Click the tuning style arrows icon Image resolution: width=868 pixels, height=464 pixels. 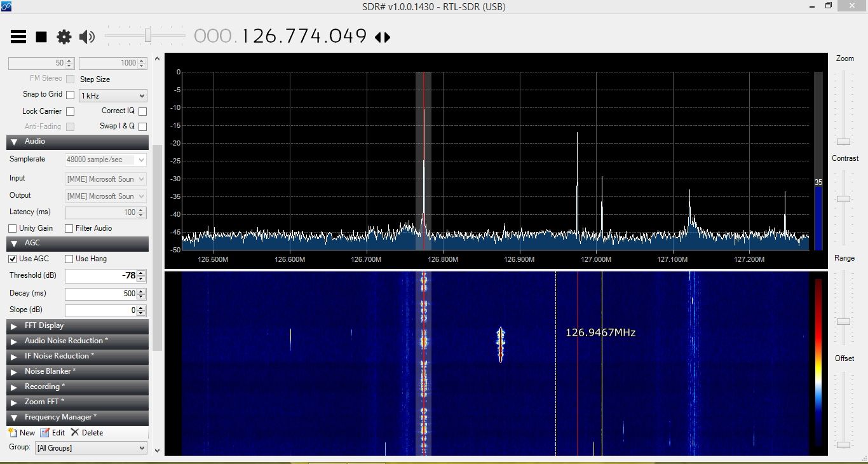click(x=383, y=37)
